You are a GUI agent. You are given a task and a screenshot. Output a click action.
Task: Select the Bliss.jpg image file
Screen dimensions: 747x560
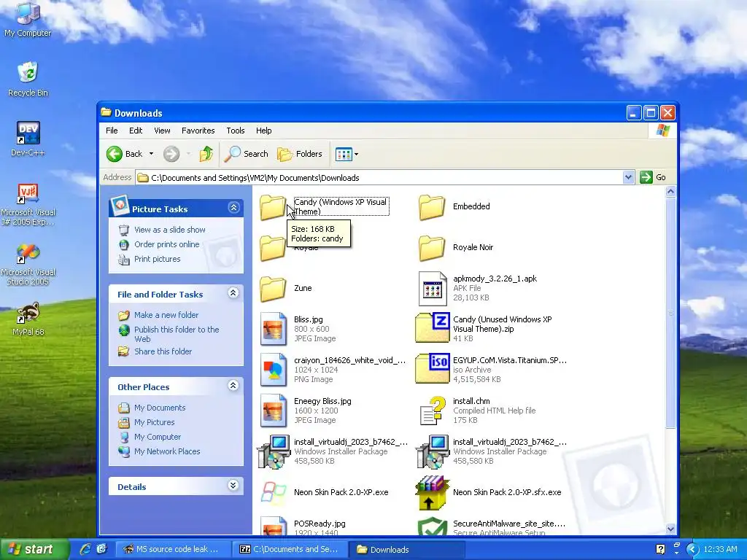coord(298,329)
